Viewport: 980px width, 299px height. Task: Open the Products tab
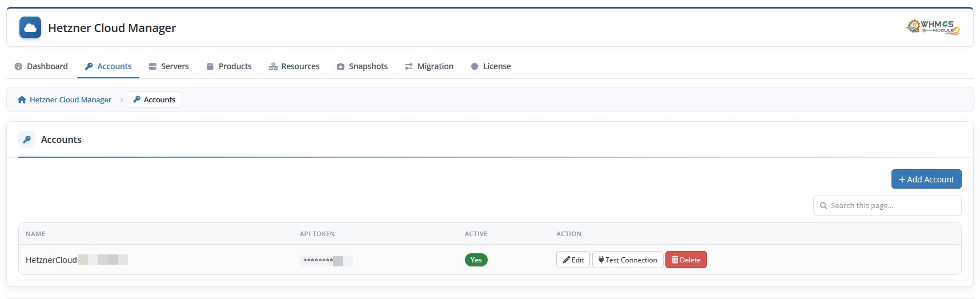point(228,66)
